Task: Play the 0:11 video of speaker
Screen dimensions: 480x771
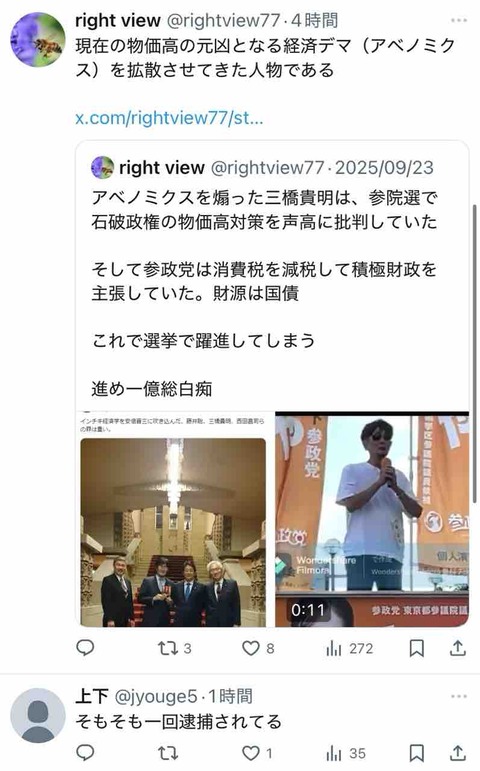Action: 372,519
